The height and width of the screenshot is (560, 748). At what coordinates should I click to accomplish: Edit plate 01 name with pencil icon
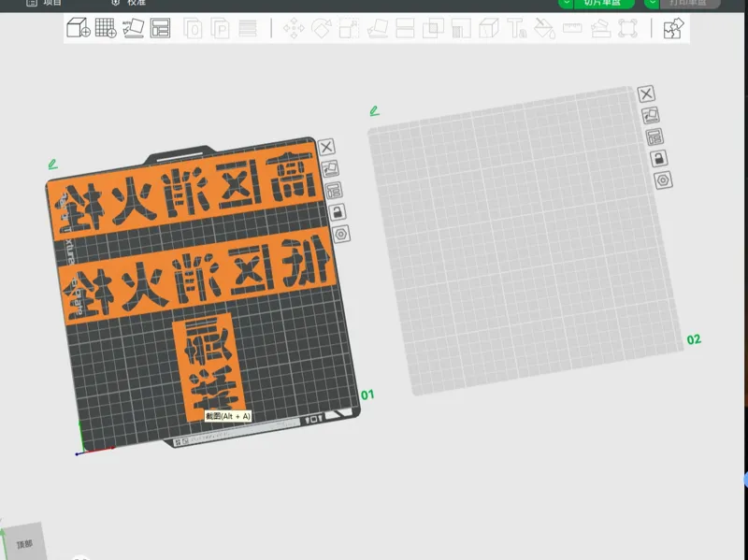pyautogui.click(x=53, y=165)
